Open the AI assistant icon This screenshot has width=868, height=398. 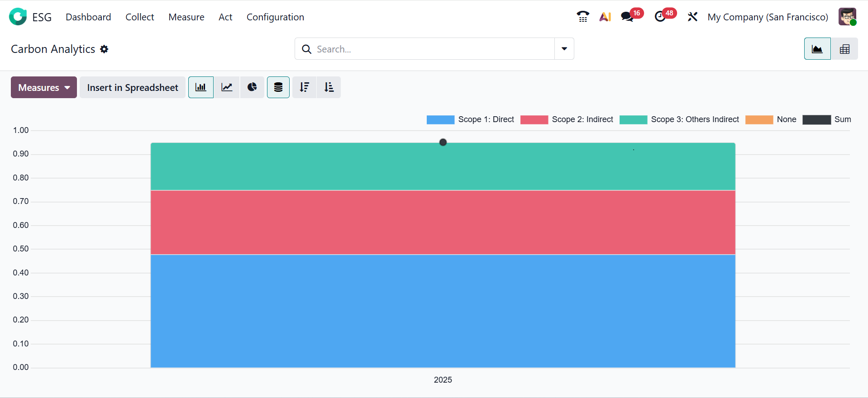[x=605, y=17]
